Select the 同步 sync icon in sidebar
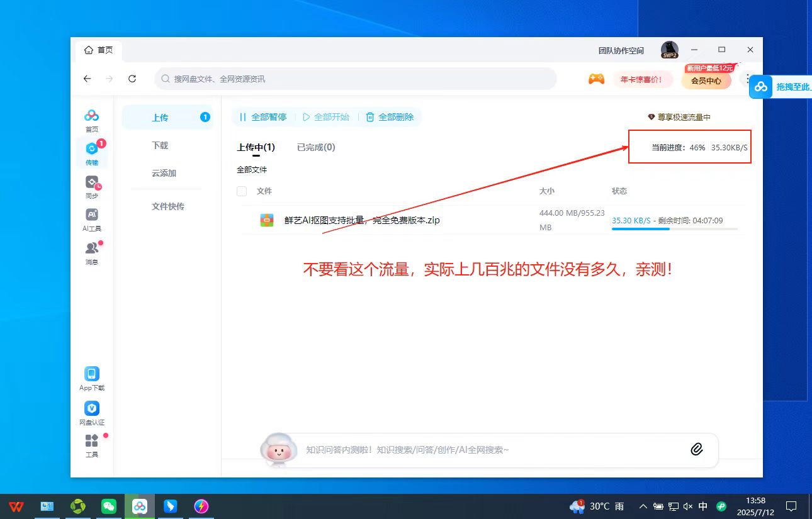812x519 pixels. [x=92, y=186]
